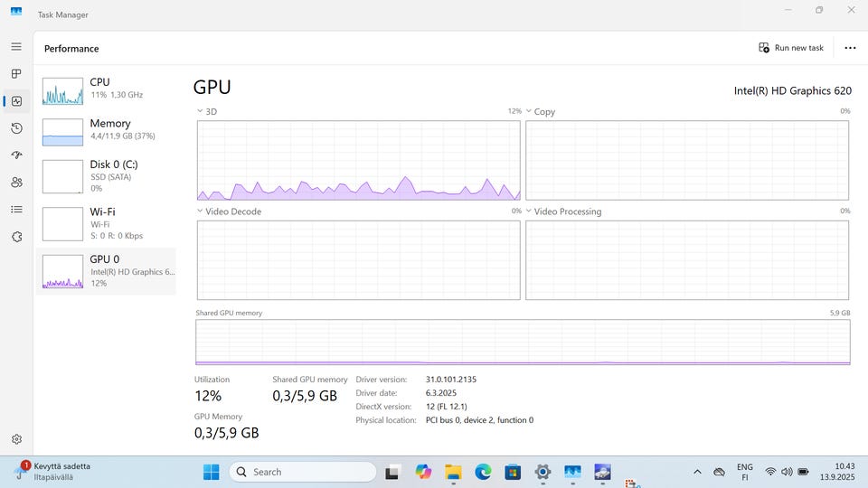Click the 12% utilization value

(x=208, y=396)
